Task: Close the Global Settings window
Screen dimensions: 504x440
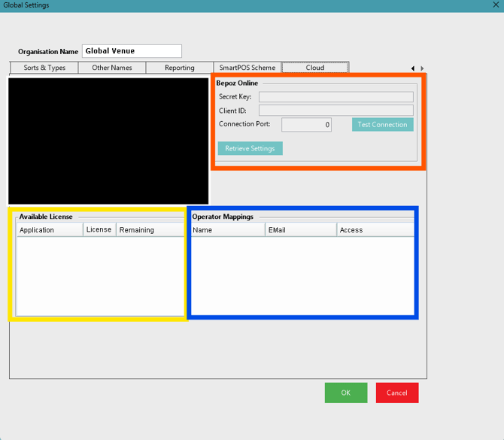Action: [x=496, y=5]
